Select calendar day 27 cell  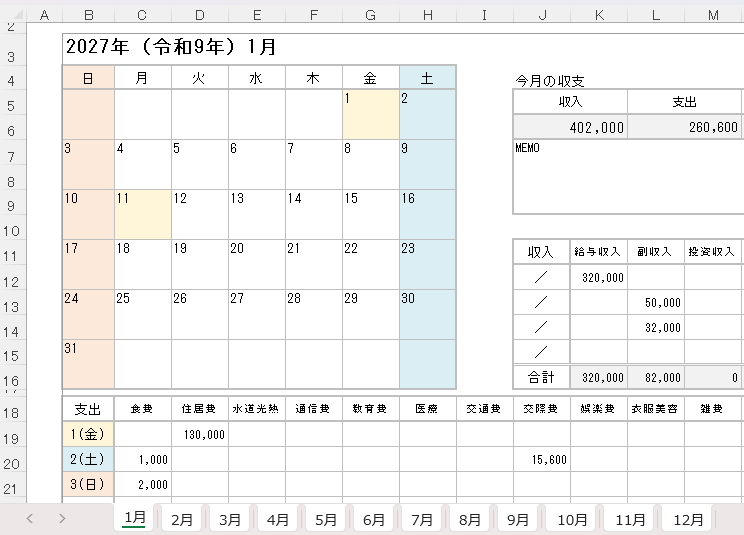(257, 314)
